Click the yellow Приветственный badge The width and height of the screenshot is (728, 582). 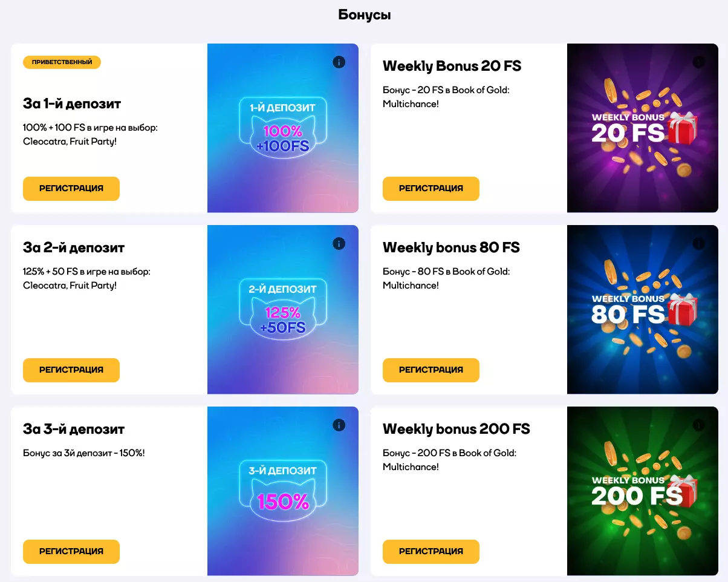pyautogui.click(x=62, y=62)
